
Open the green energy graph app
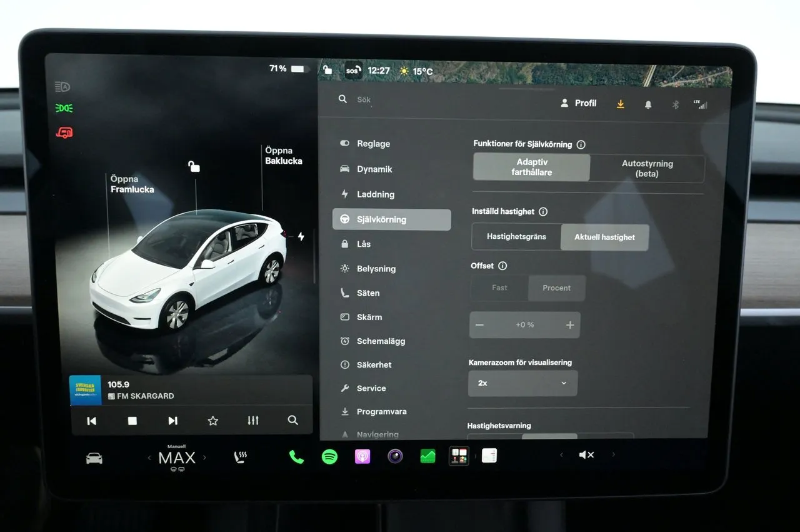[427, 456]
